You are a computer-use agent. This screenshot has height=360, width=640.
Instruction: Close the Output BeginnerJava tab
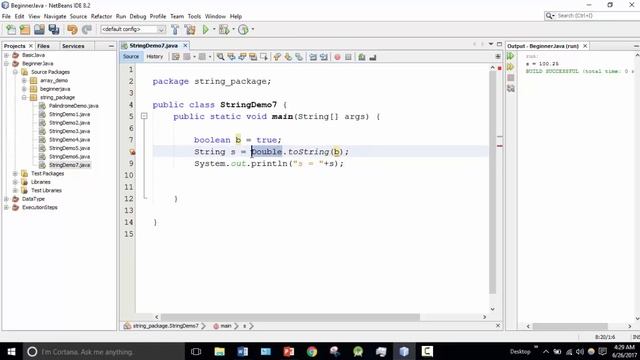(x=585, y=46)
